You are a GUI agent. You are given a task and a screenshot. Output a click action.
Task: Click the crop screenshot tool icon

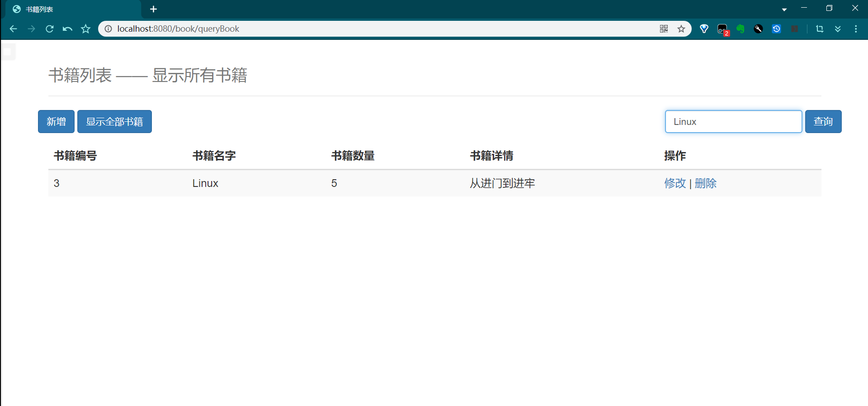[x=820, y=29]
